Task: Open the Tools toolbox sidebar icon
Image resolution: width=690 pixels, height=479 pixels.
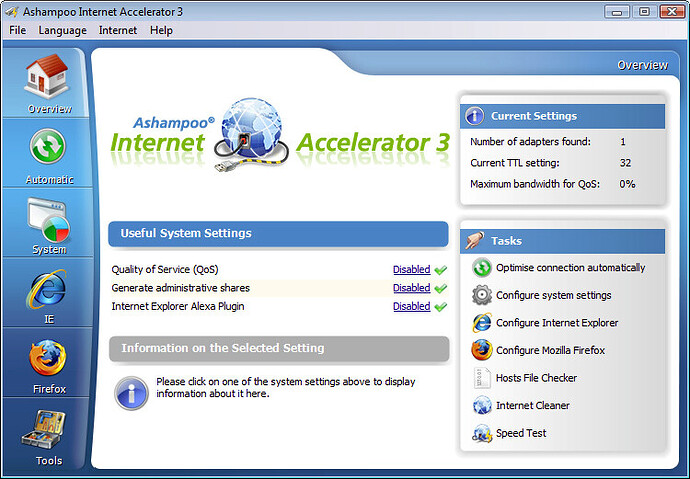Action: pyautogui.click(x=47, y=430)
